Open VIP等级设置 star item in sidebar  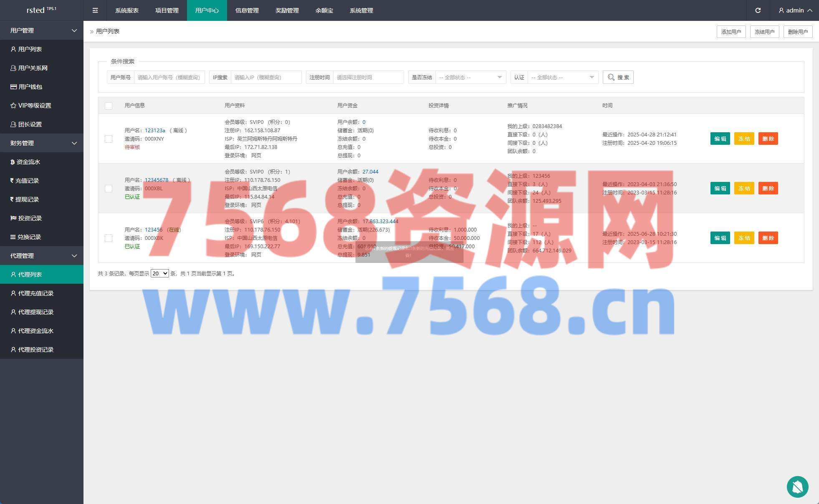tap(34, 106)
